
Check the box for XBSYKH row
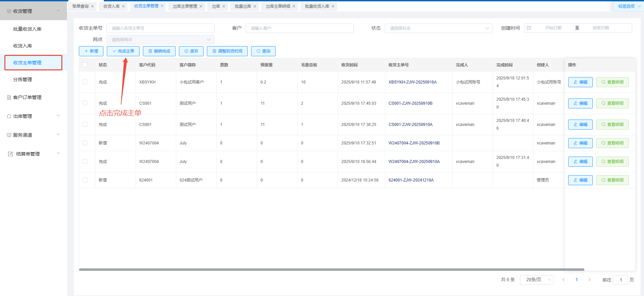coord(85,82)
